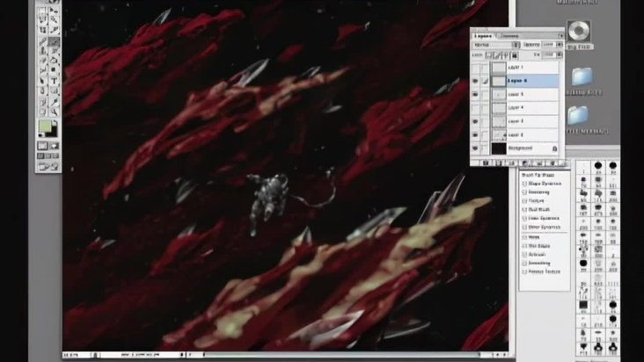This screenshot has height=362, width=644.
Task: Open the Opacity slider arrow
Action: click(x=559, y=45)
